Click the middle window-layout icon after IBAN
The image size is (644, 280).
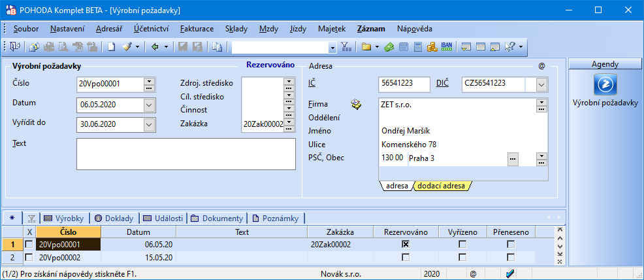[x=481, y=47]
